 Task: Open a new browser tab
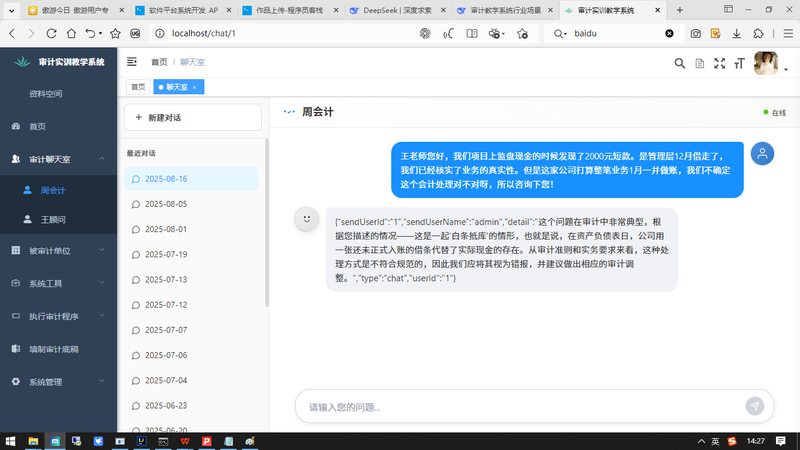[x=680, y=10]
